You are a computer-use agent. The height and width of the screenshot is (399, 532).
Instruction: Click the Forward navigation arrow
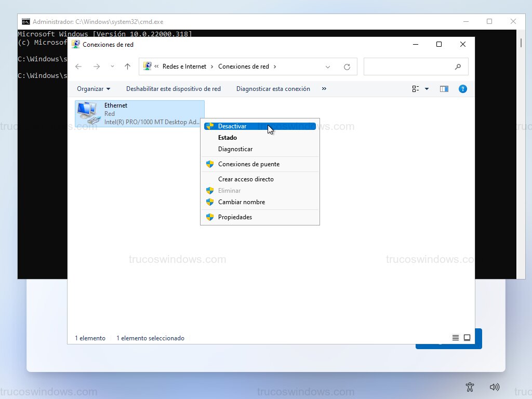96,66
